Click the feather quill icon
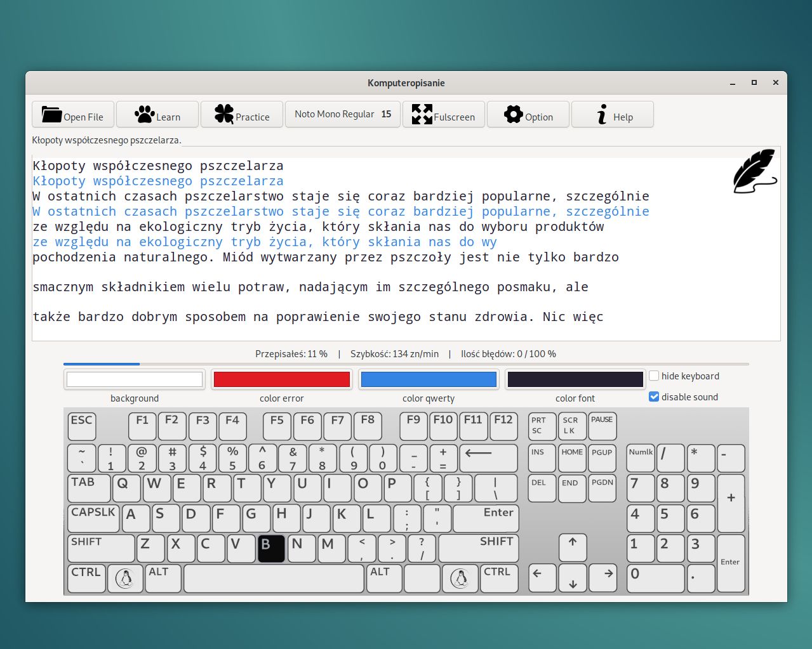The height and width of the screenshot is (649, 812). pyautogui.click(x=754, y=171)
